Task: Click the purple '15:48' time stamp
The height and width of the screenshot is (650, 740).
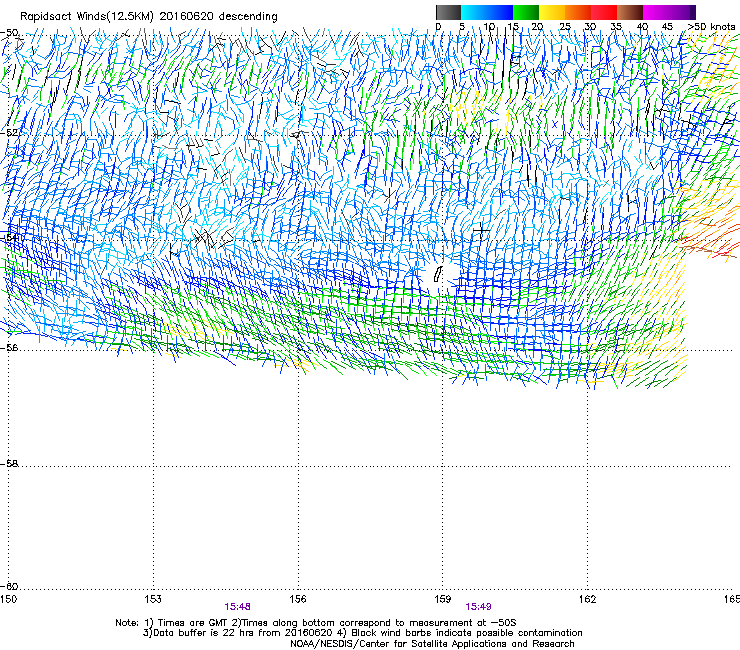Action: pyautogui.click(x=237, y=607)
